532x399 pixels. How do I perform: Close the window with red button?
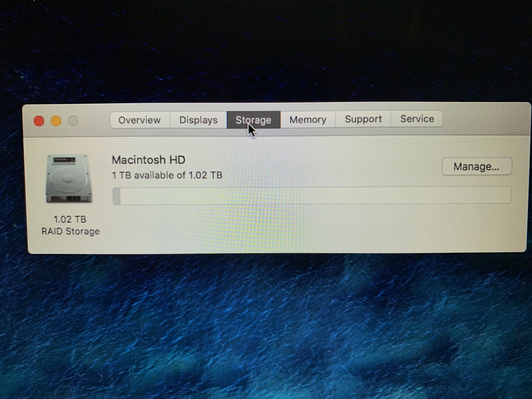39,121
